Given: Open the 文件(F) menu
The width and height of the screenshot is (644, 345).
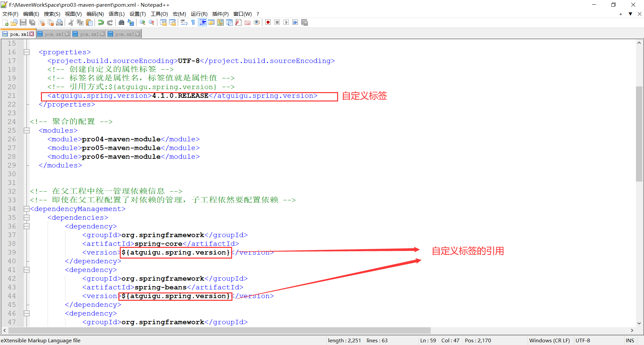Looking at the screenshot, I should coord(10,14).
